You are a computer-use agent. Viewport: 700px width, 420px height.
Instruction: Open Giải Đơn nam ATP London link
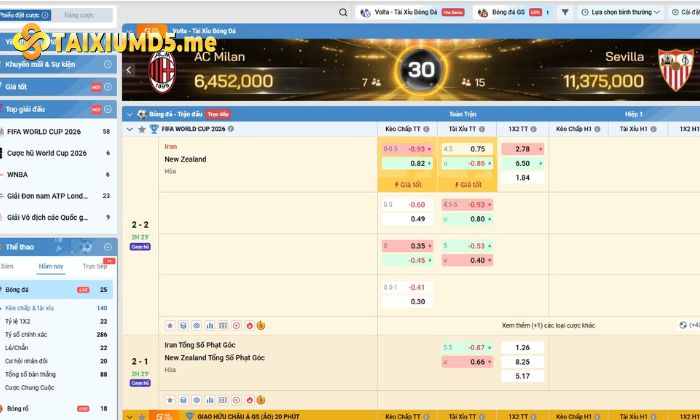tap(56, 196)
